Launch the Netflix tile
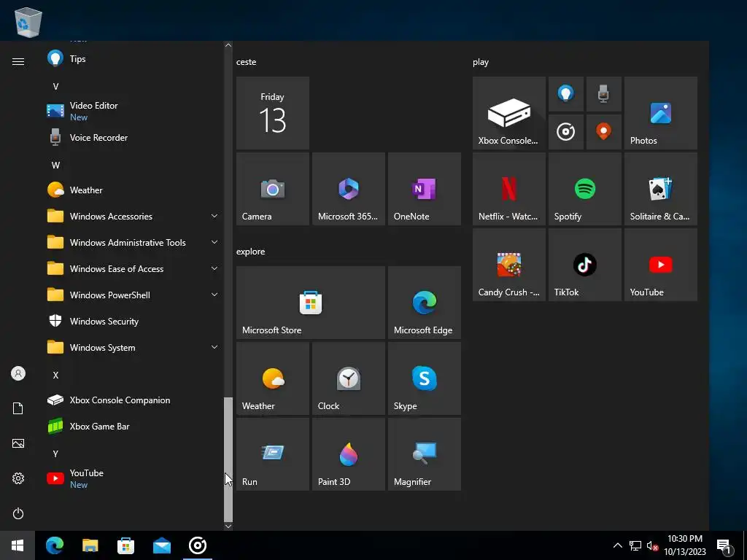 tap(508, 189)
